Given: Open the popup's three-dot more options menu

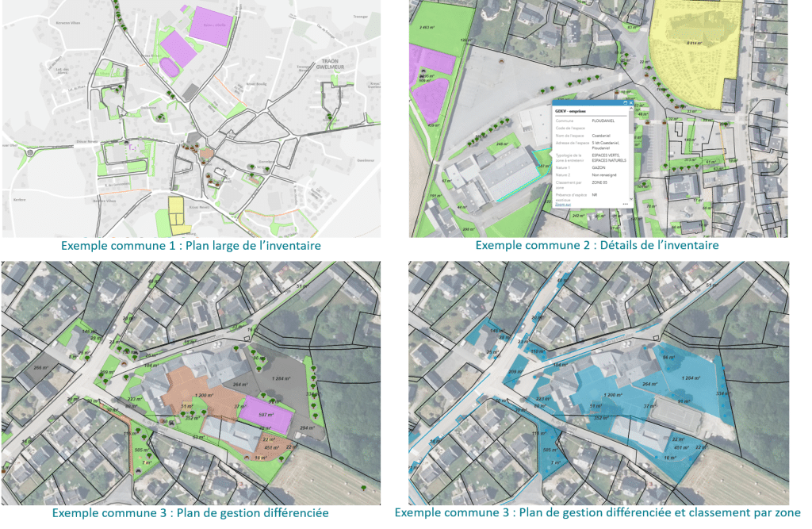Looking at the screenshot, I should 625,204.
